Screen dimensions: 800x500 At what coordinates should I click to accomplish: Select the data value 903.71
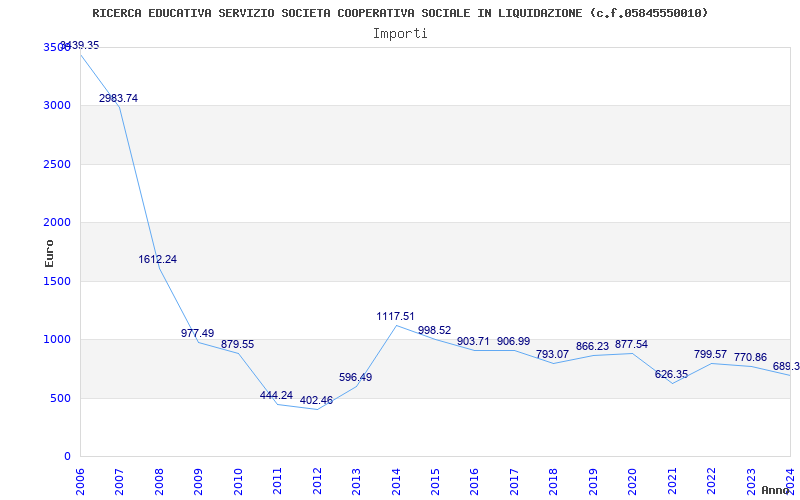tap(474, 341)
